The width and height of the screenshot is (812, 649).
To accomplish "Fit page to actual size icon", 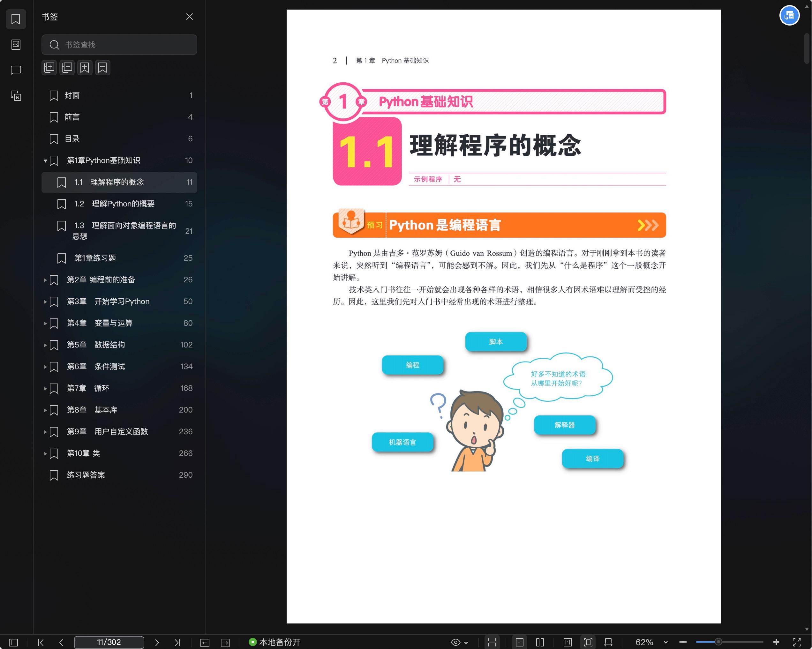I will tap(568, 642).
